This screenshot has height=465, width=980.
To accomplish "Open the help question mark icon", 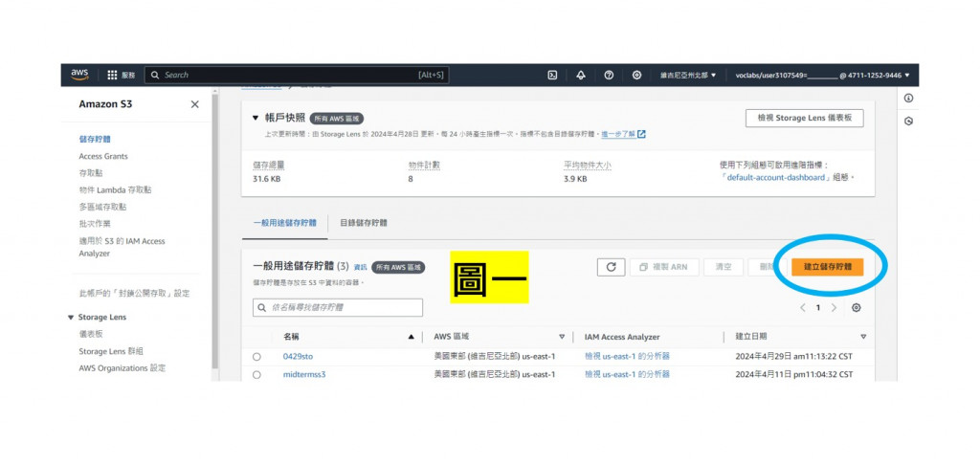I will 609,75.
